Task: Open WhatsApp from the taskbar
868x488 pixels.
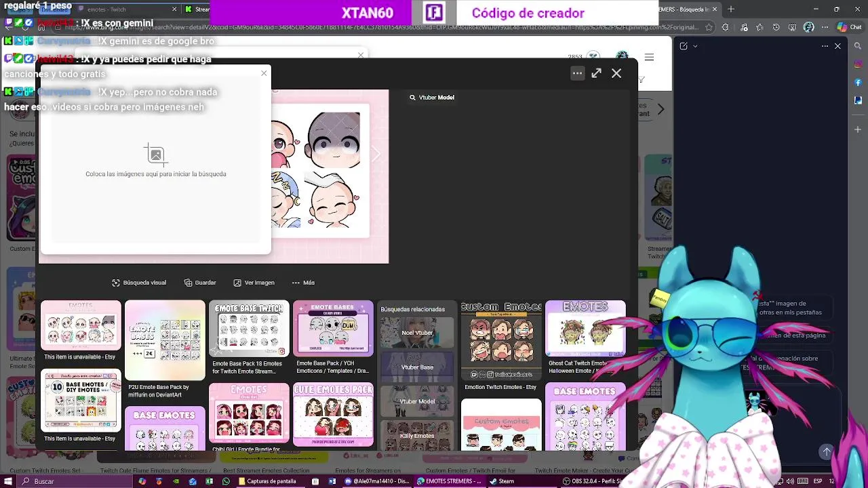Action: [226, 481]
